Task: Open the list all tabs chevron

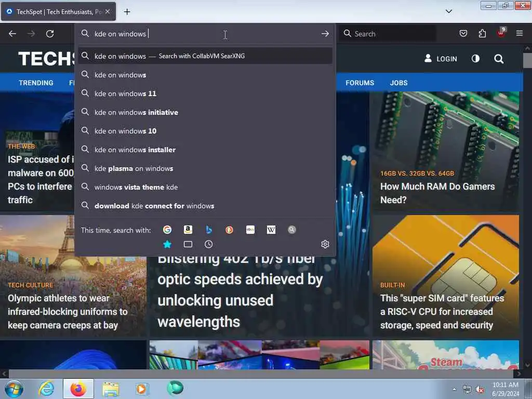Action: (x=448, y=11)
